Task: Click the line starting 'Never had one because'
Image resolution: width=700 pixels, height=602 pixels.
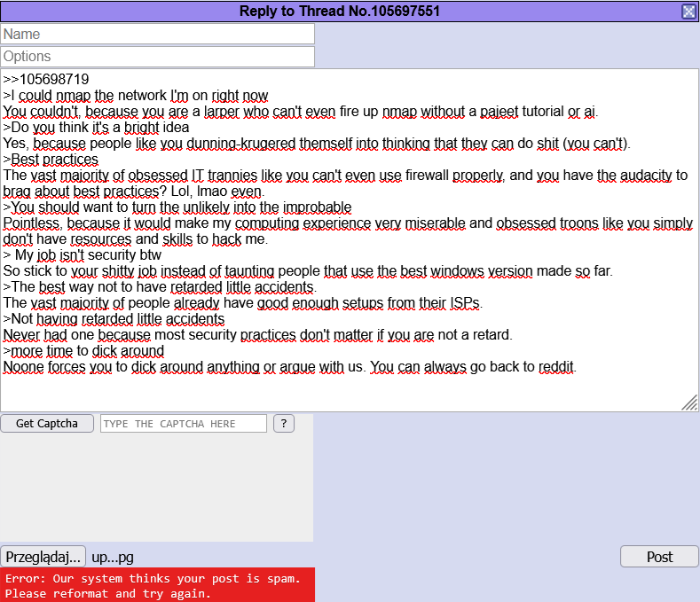Action: point(257,335)
